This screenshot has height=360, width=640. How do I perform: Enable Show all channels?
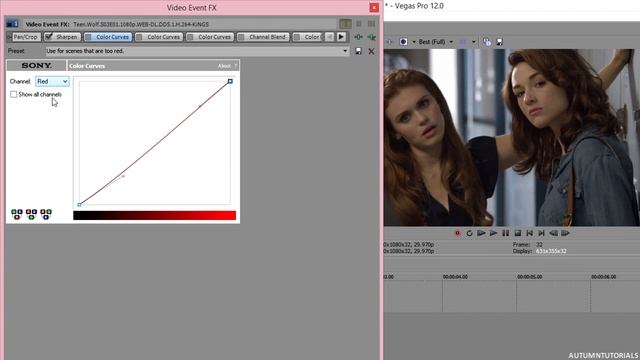point(13,94)
